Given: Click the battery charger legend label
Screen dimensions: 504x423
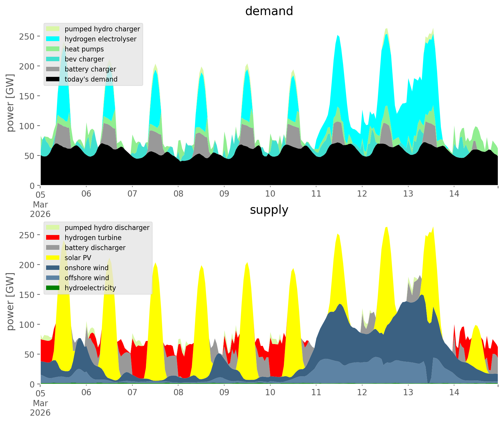Looking at the screenshot, I should pyautogui.click(x=90, y=69).
